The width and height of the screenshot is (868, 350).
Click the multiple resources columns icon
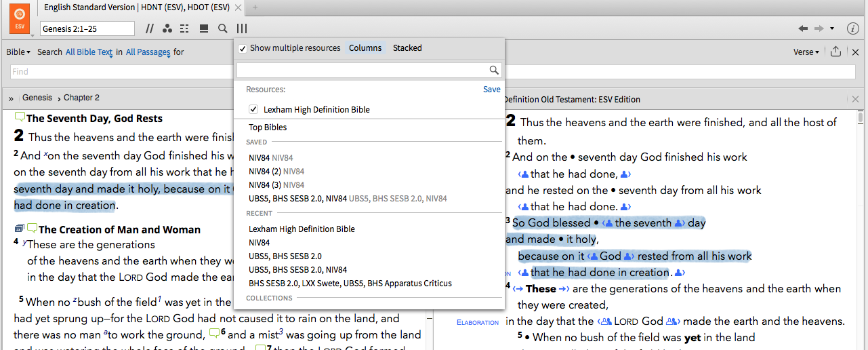click(x=242, y=28)
